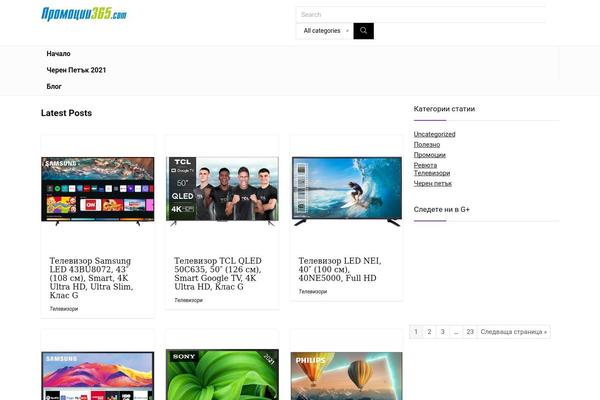
Task: Open the Samsung colorful mountains TV thumbnail
Action: pos(98,376)
